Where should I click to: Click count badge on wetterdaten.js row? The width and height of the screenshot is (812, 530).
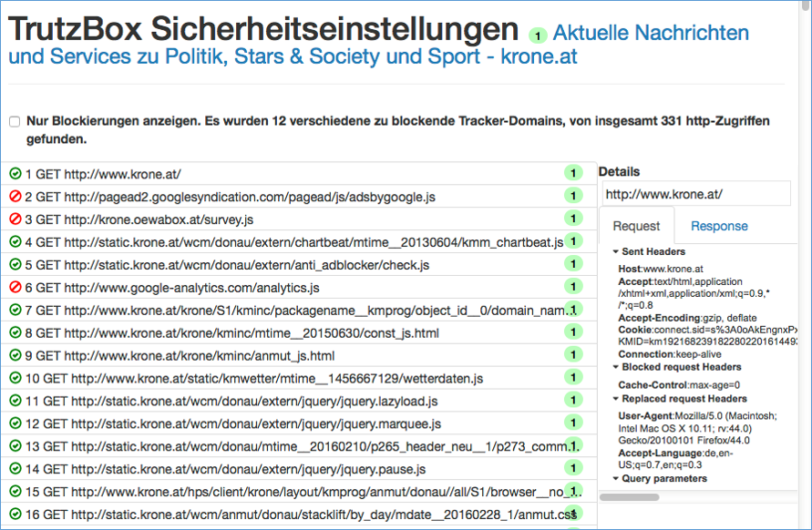click(x=573, y=377)
